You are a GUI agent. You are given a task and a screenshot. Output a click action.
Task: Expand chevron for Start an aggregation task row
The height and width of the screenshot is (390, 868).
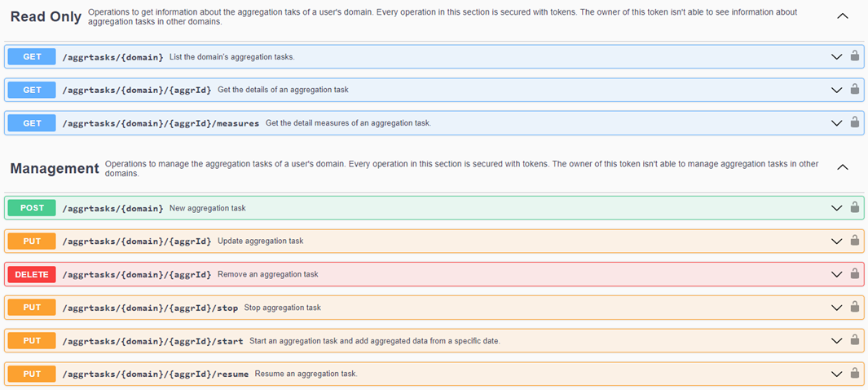coord(837,341)
